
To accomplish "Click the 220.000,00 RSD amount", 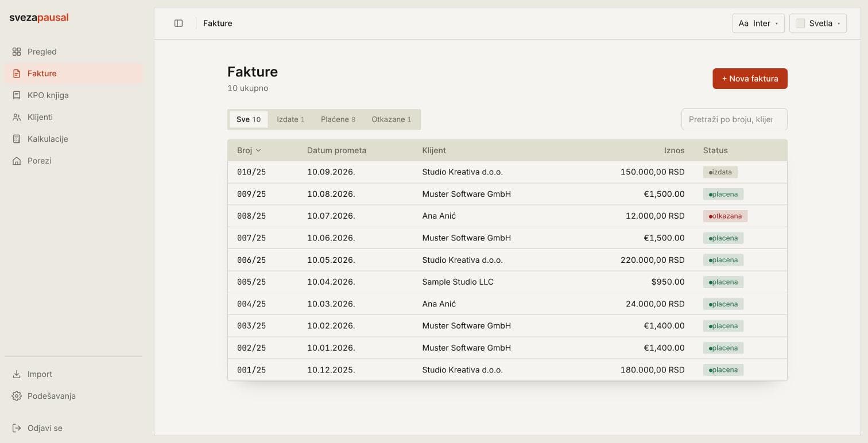I will pos(652,260).
